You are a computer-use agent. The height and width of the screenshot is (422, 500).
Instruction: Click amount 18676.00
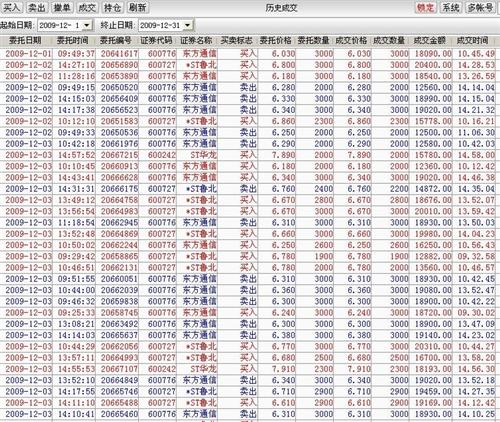point(433,200)
